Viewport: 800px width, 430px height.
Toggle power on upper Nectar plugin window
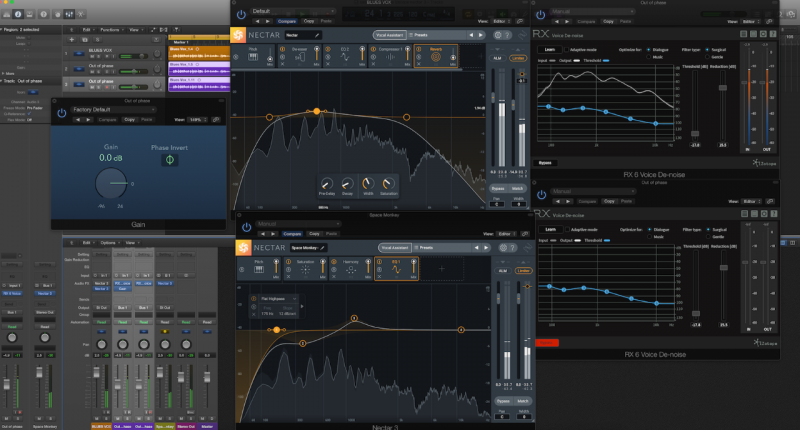pyautogui.click(x=241, y=15)
